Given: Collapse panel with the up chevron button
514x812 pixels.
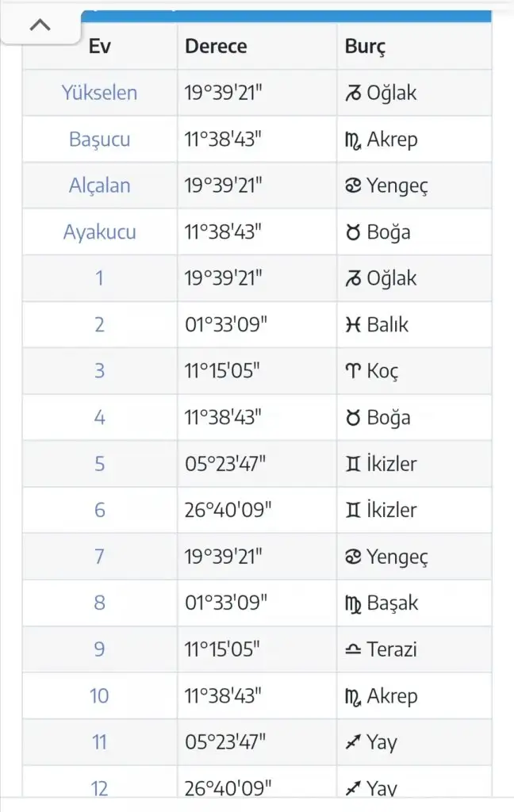Looking at the screenshot, I should [x=40, y=25].
